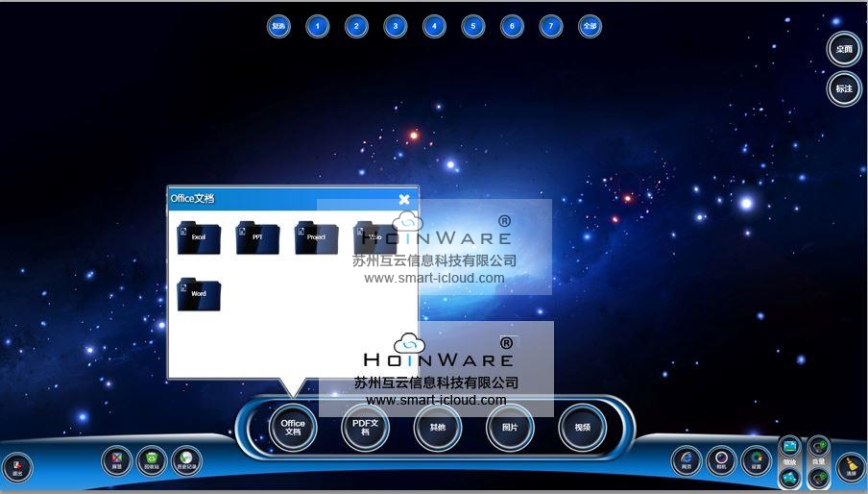Open the Excel folder
Screen dimensions: 868x494
(199, 237)
